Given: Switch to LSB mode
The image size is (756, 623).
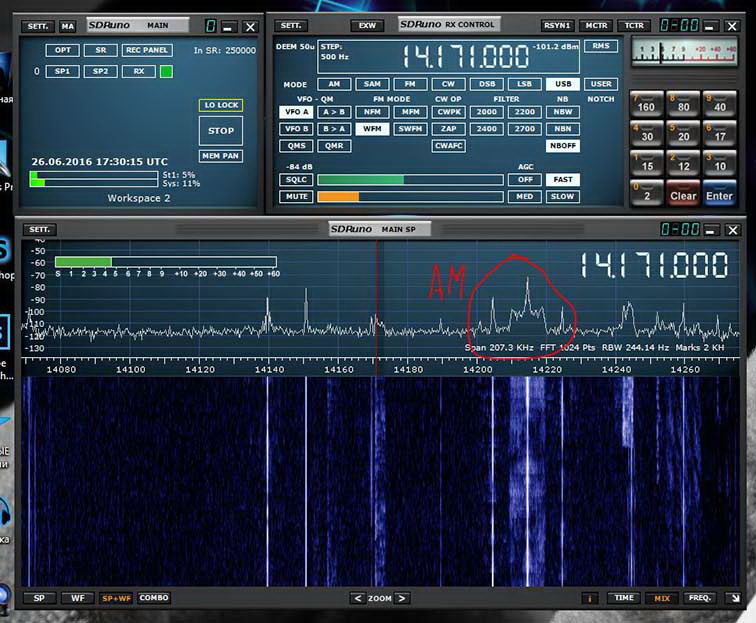Looking at the screenshot, I should coord(525,84).
